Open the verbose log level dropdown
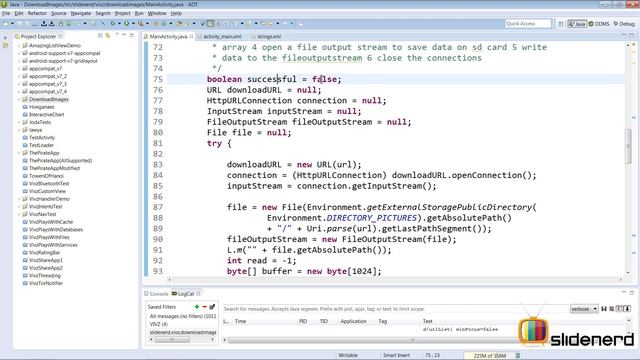This screenshot has height=360, width=640. tap(584, 309)
